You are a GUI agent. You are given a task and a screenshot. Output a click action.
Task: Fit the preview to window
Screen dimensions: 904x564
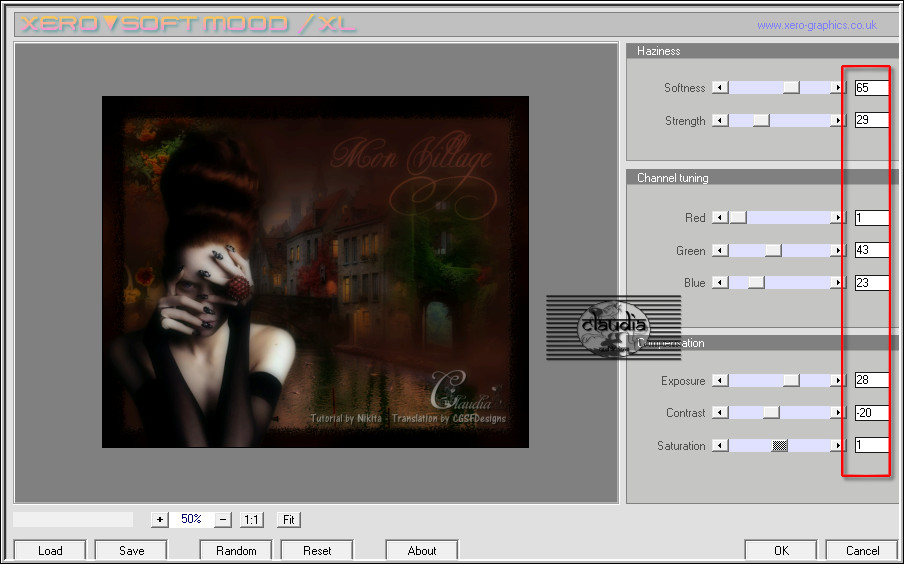point(289,520)
